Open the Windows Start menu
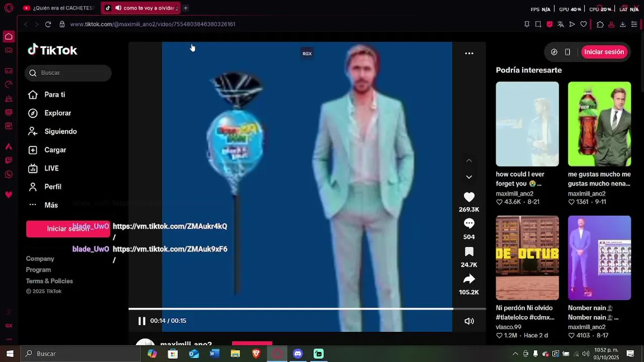The height and width of the screenshot is (362, 644). pos(10,353)
